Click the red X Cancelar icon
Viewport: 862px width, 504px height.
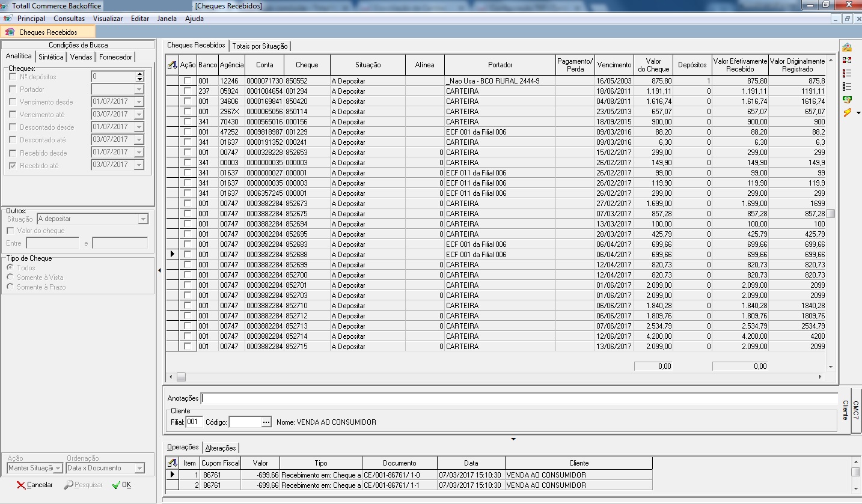tap(21, 485)
